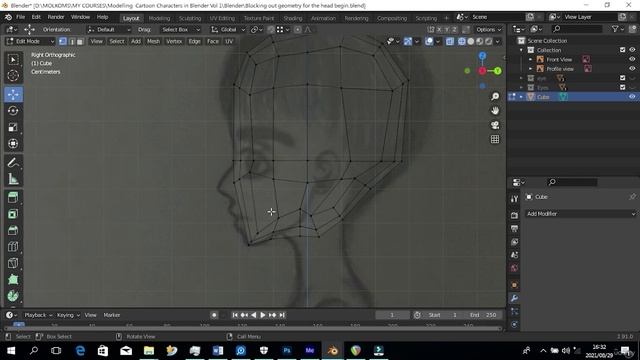Select the Transform tool

(x=13, y=143)
